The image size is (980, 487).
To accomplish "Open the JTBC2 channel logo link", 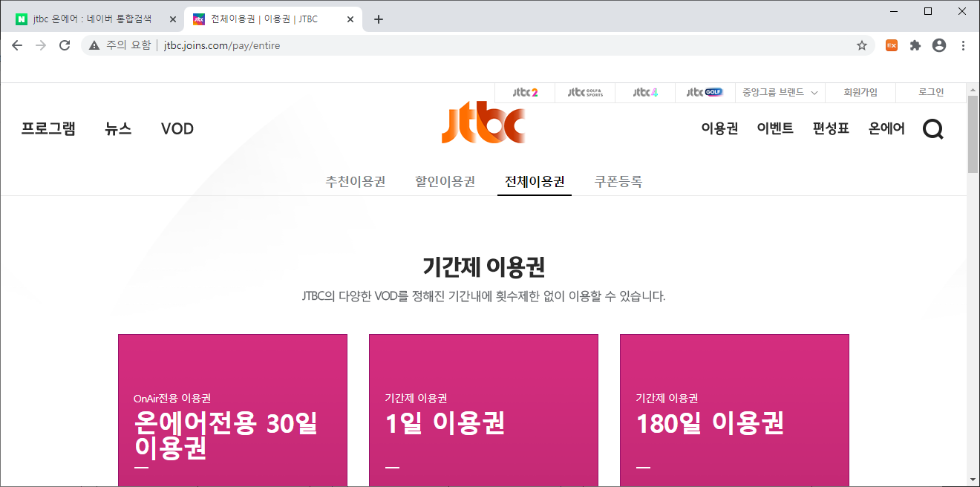I will (526, 93).
